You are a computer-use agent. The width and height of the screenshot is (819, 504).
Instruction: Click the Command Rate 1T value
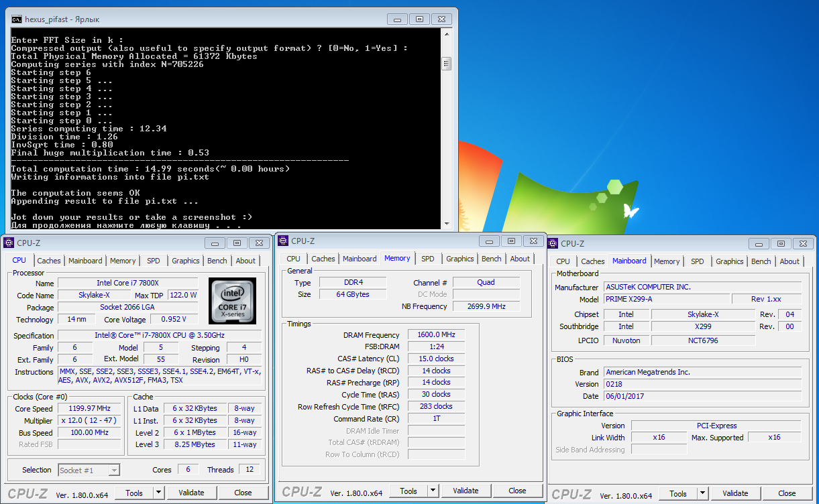click(437, 418)
